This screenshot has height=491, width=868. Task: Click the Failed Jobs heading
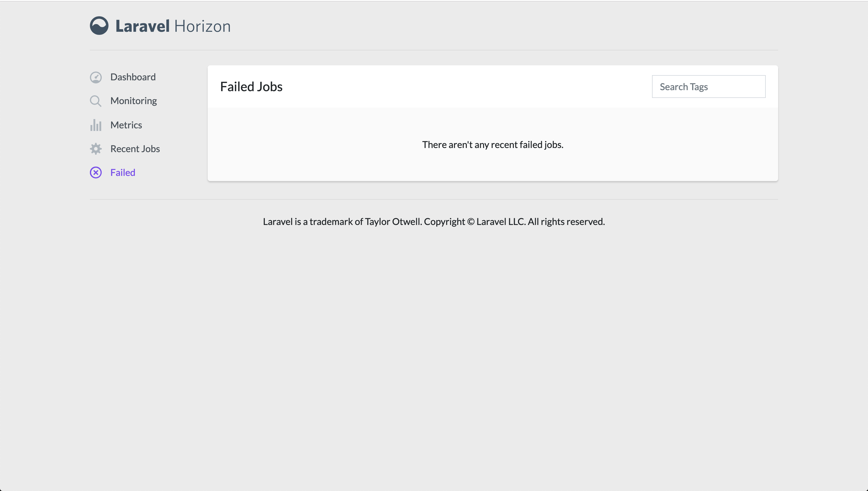tap(251, 86)
